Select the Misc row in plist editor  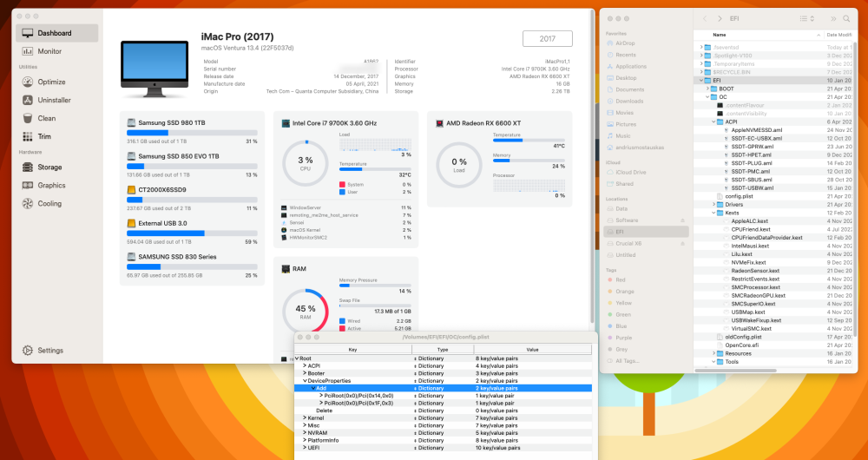point(444,425)
